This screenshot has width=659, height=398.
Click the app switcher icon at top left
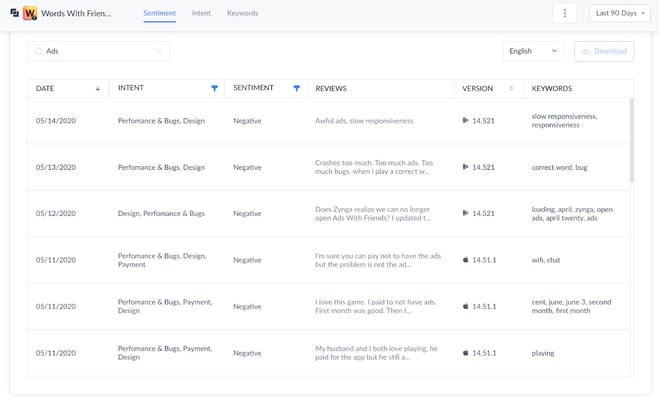coord(15,13)
